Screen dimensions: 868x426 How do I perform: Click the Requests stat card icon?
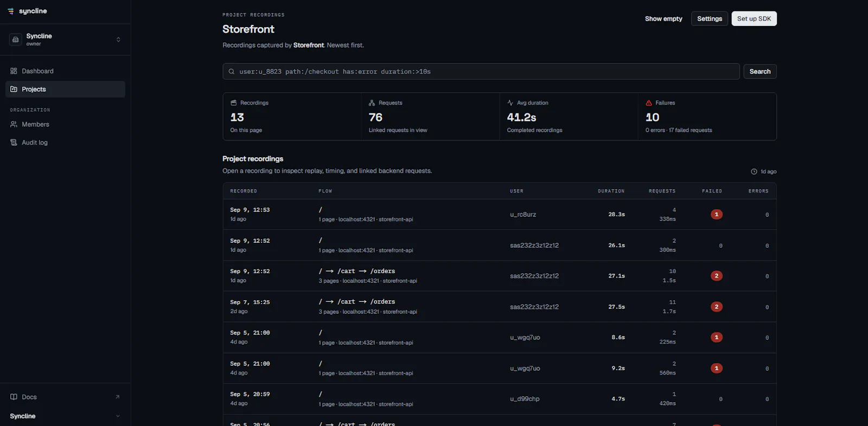point(372,103)
